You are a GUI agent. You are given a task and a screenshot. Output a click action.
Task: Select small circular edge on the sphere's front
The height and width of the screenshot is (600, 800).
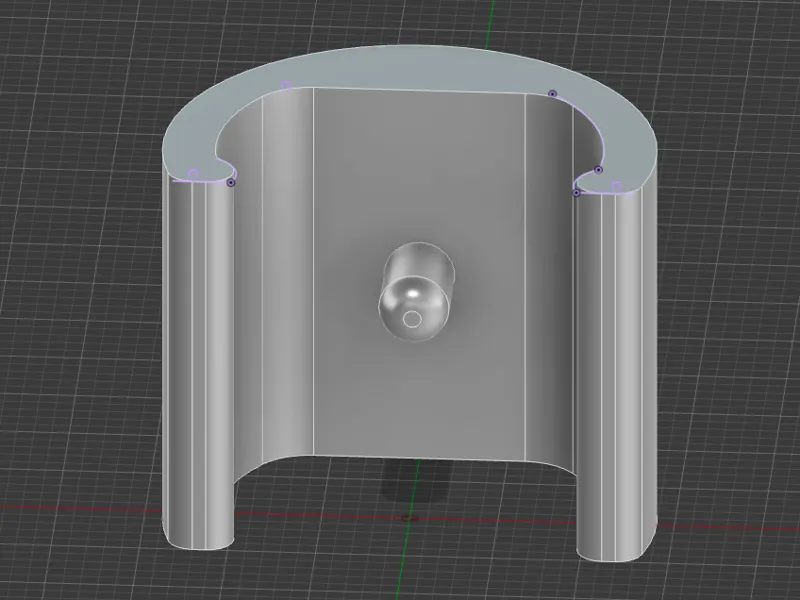pyautogui.click(x=412, y=319)
